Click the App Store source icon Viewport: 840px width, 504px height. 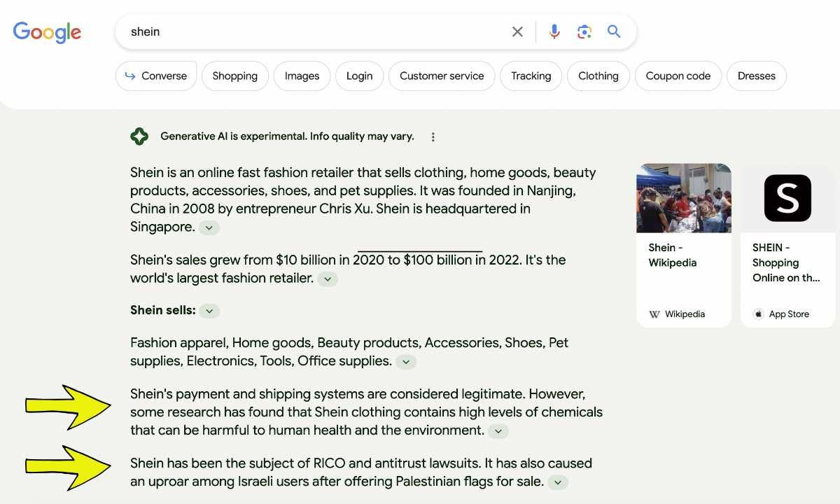[x=758, y=314]
